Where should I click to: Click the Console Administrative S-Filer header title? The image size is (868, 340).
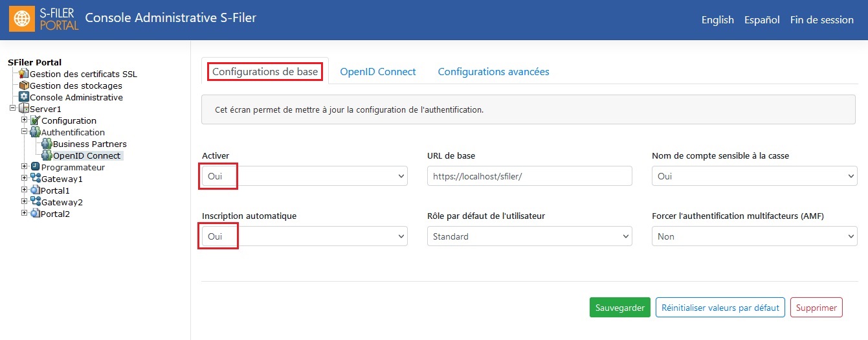pyautogui.click(x=171, y=17)
